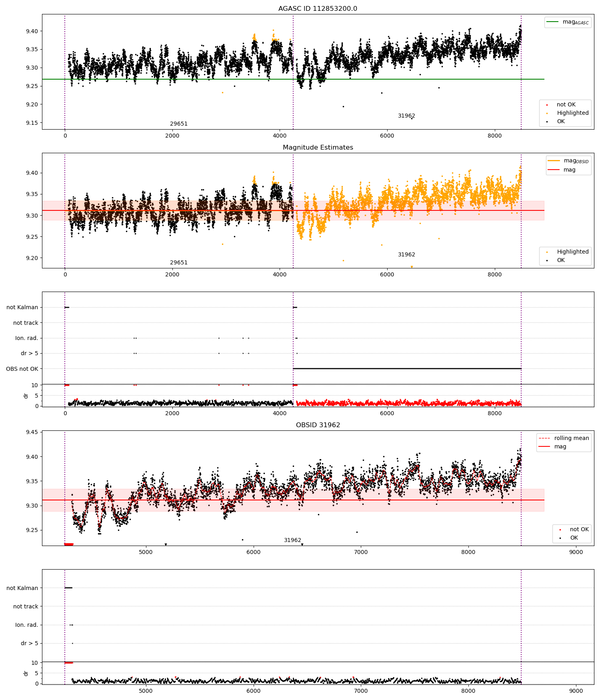The height and width of the screenshot is (700, 600).
Task: Select the 9.40 tick in AGASC ID plot
Action: (32, 32)
